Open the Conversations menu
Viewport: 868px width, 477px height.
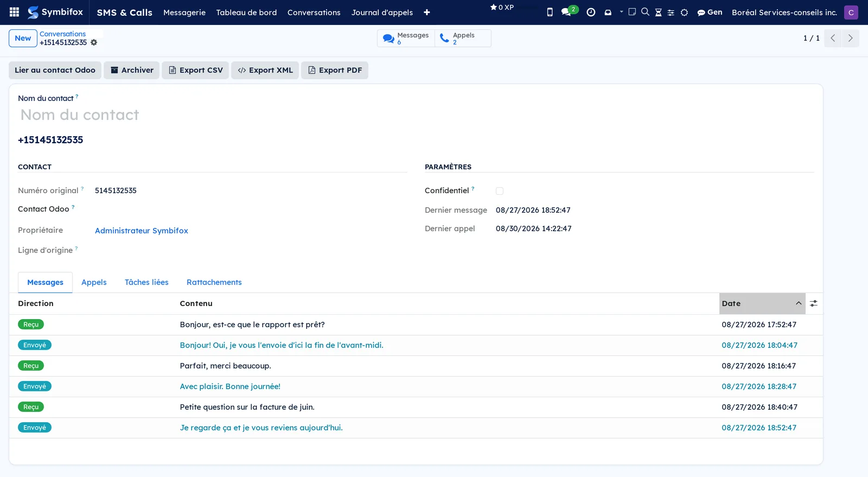(314, 12)
